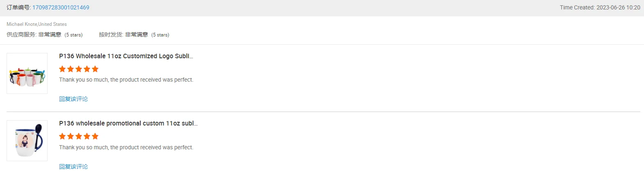Open order number 170987283001021469 link
The height and width of the screenshot is (178, 644).
tap(61, 7)
